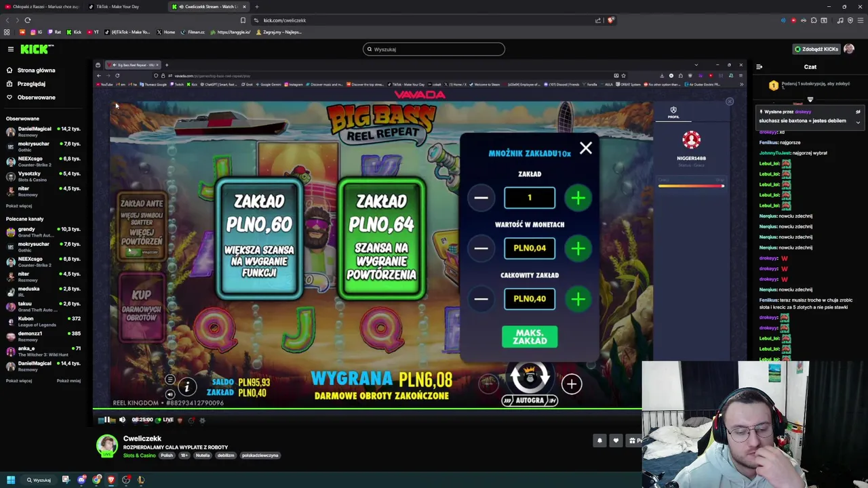Click the spin button with circular arrows

click(530, 377)
